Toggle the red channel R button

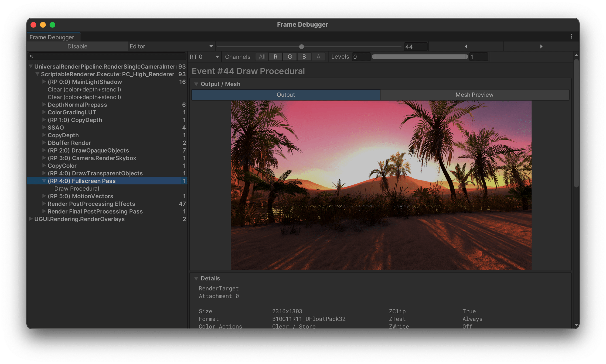click(x=275, y=57)
